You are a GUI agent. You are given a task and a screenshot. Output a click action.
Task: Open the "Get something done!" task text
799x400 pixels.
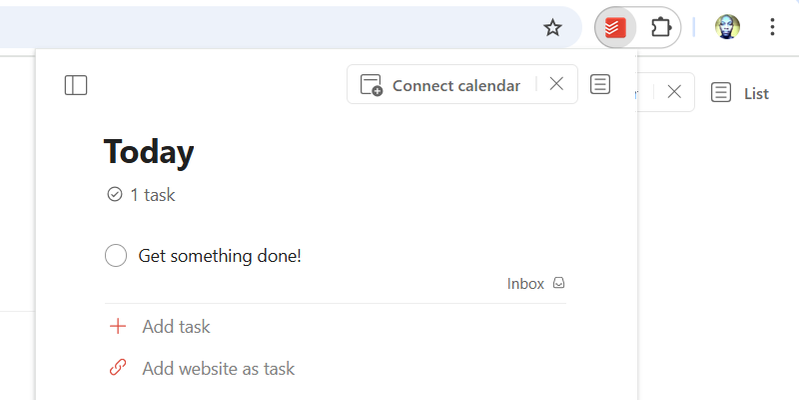(220, 256)
